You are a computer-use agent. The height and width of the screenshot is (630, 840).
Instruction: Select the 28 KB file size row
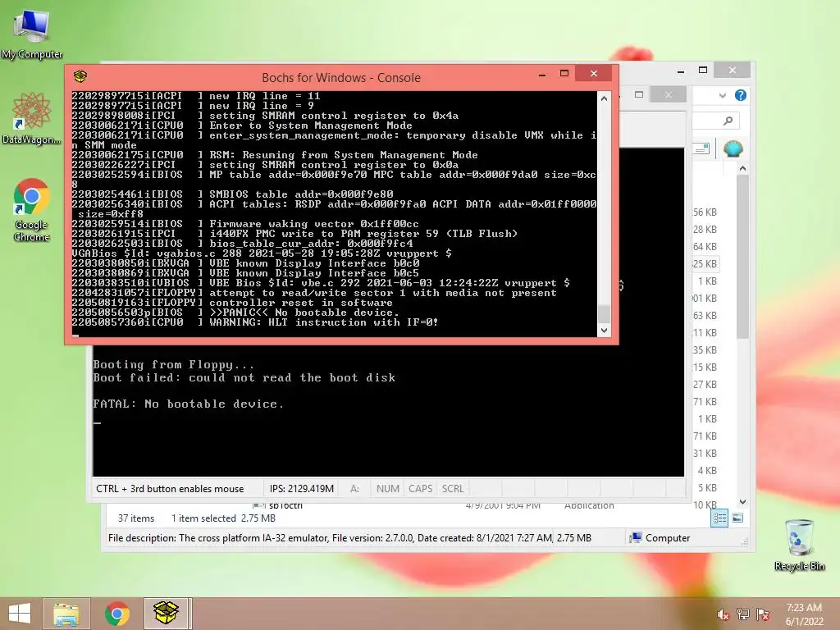[x=705, y=230]
